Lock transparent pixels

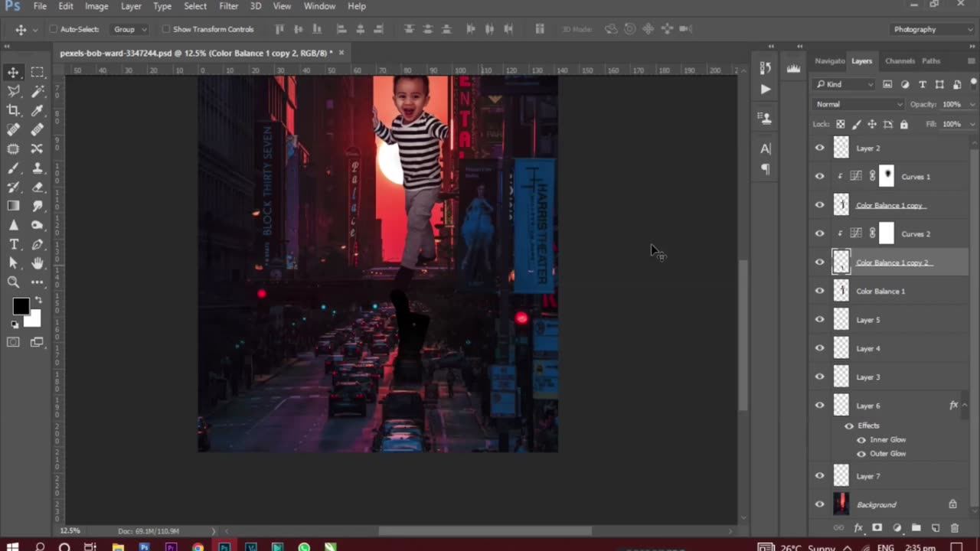click(x=841, y=124)
